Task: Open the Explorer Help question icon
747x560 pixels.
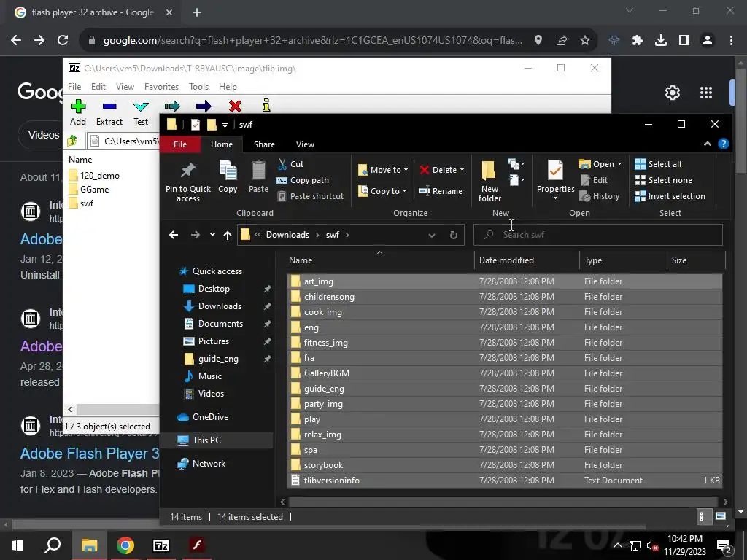Action: point(723,144)
